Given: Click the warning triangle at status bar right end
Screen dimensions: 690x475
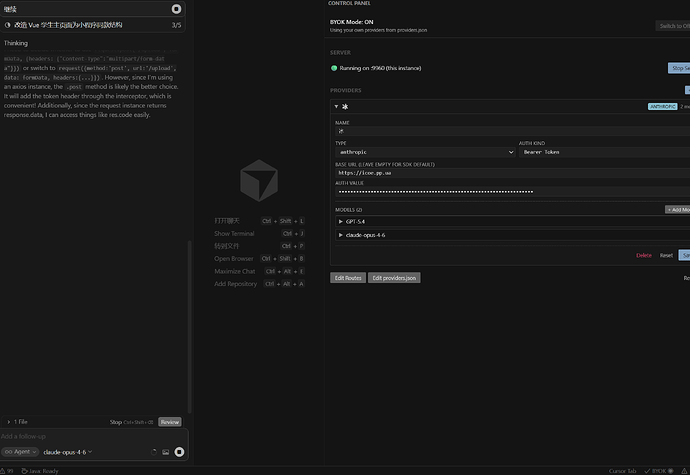Looking at the screenshot, I should (x=684, y=471).
